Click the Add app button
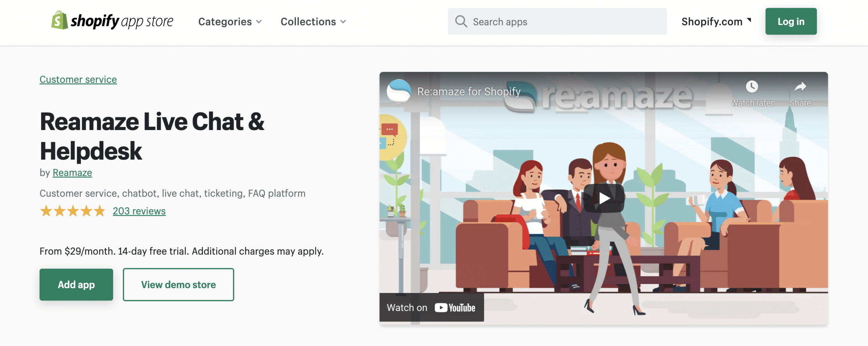The image size is (868, 346). pos(76,285)
